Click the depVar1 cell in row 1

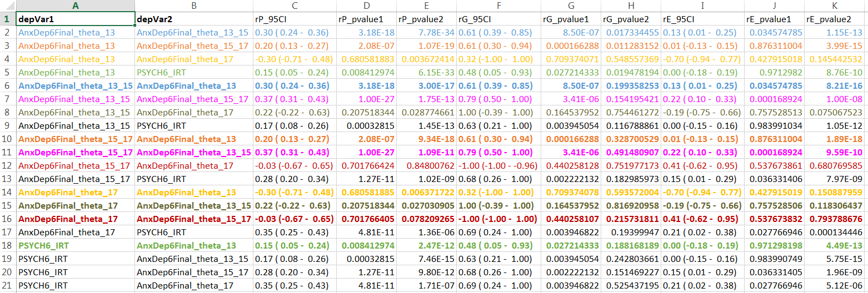[x=75, y=19]
